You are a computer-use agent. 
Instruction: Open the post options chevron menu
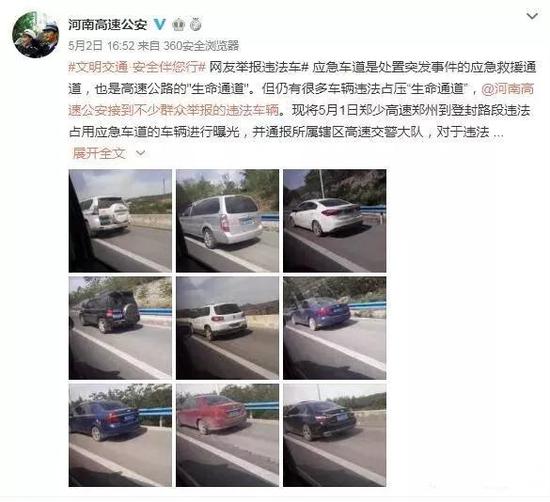pos(532,16)
